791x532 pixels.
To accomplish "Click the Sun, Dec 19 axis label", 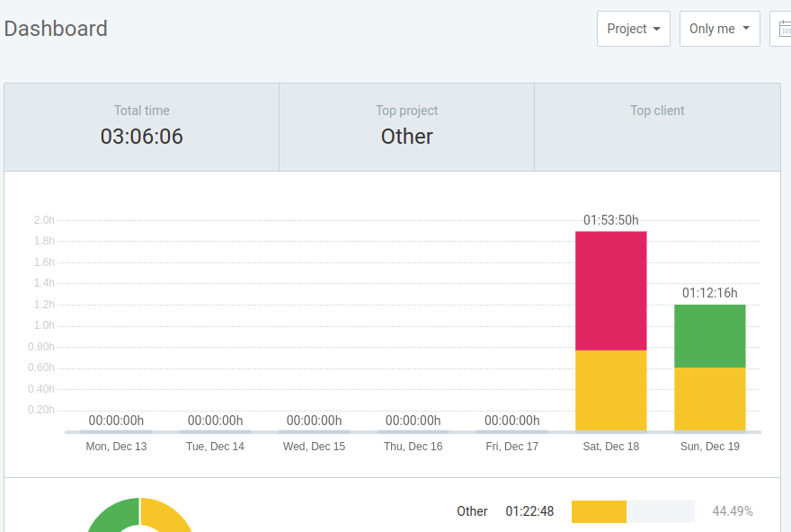I will 710,447.
